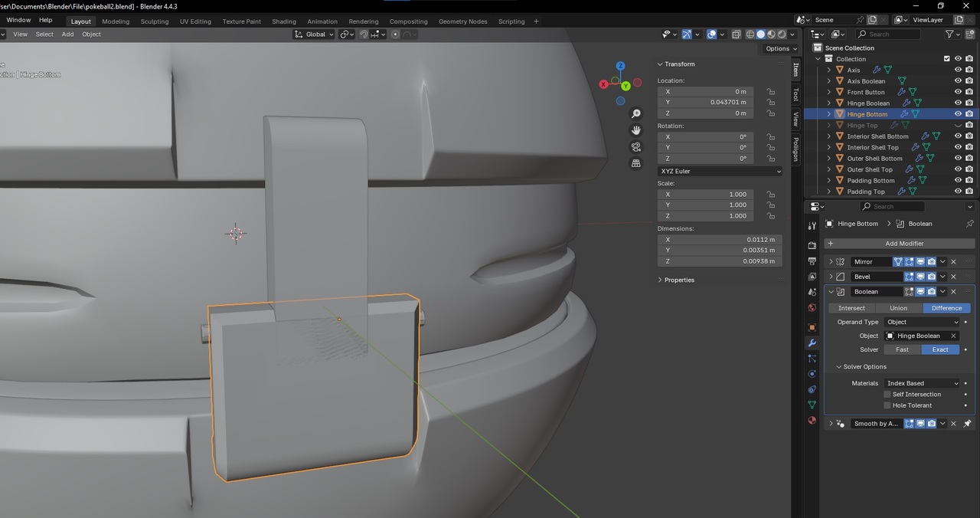Open the Material properties tab
Screen dimensions: 980x518
pyautogui.click(x=812, y=421)
